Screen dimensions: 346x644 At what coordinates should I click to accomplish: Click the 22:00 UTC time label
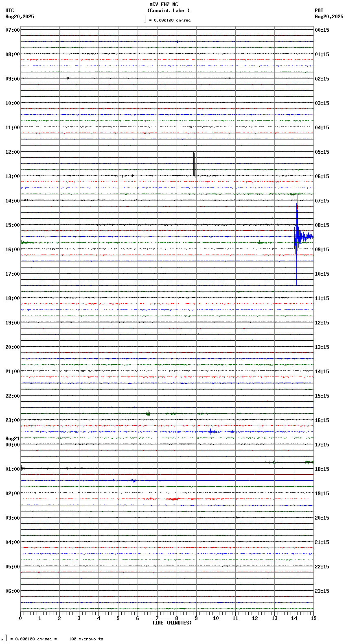(x=13, y=396)
